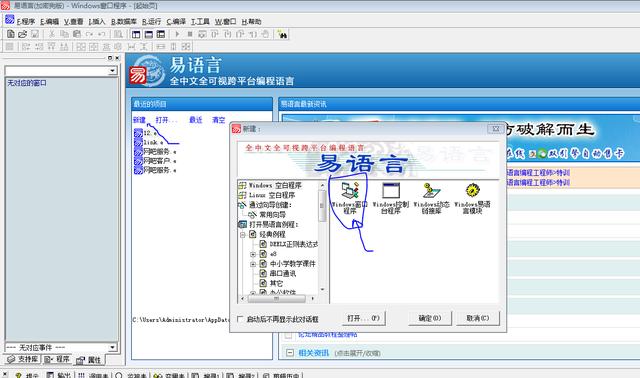640x378 pixels.
Task: Click scroll-down arrow of dialog tree
Action: pyautogui.click(x=322, y=289)
